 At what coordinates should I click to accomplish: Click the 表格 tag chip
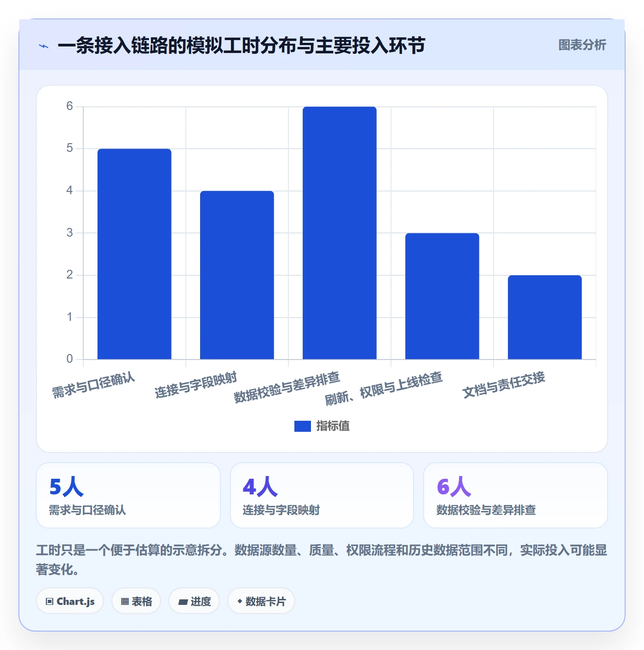(x=136, y=601)
